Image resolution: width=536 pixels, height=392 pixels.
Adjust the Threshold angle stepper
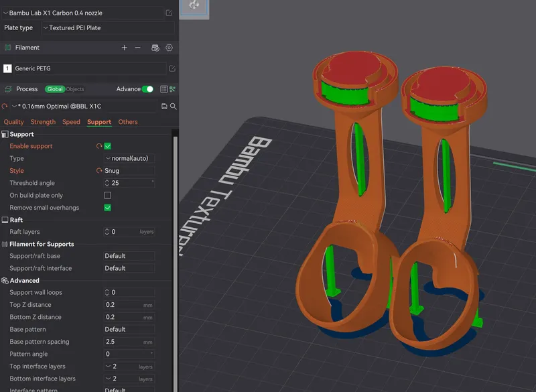click(107, 183)
